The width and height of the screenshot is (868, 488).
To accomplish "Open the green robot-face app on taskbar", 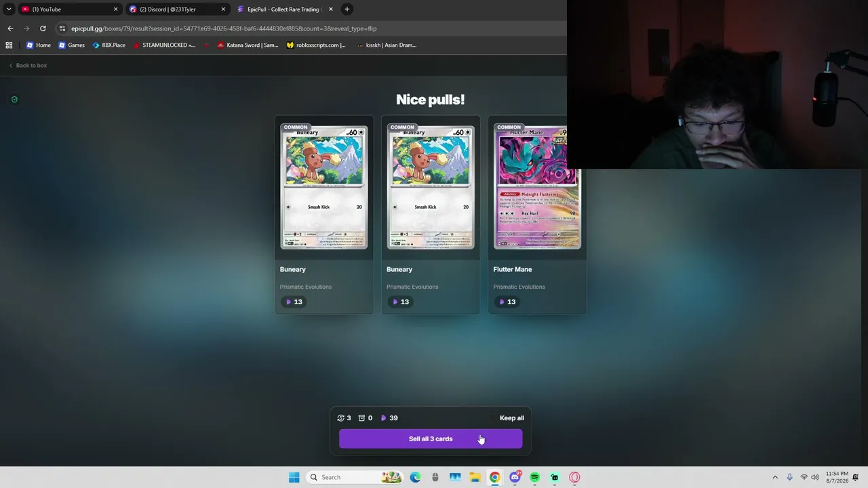I will [x=555, y=477].
